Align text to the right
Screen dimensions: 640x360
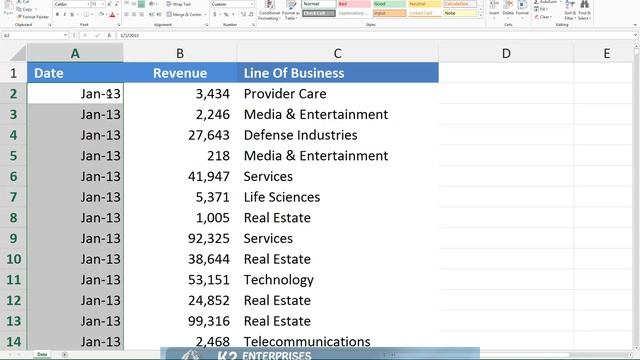coord(141,14)
